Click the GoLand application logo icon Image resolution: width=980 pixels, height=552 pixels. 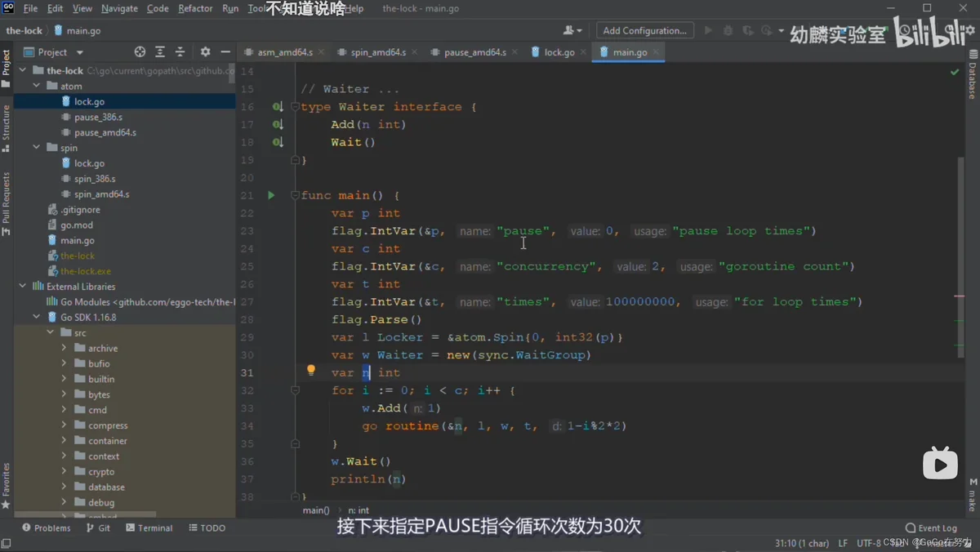click(8, 8)
